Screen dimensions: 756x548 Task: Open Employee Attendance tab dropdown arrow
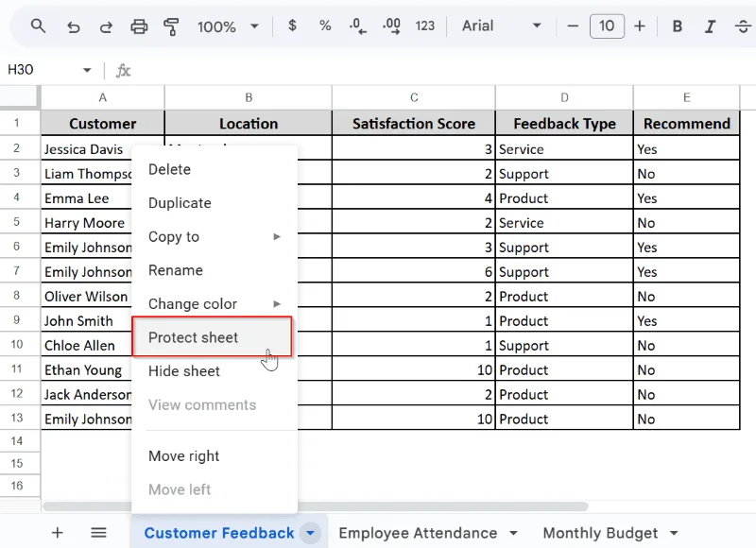513,533
